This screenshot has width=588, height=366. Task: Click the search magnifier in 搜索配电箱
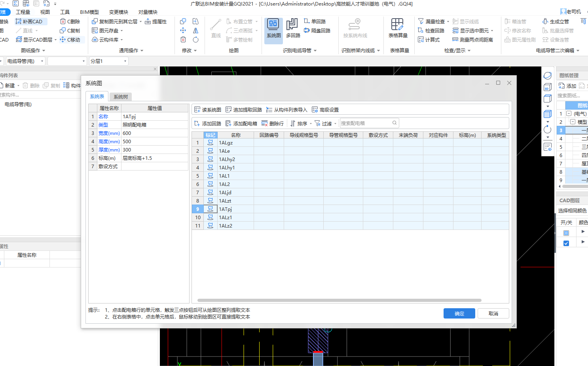point(395,123)
